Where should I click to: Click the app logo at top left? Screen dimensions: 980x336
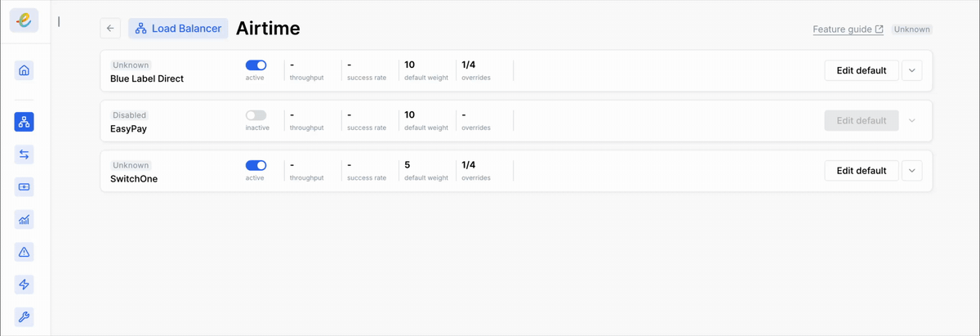coord(24,20)
